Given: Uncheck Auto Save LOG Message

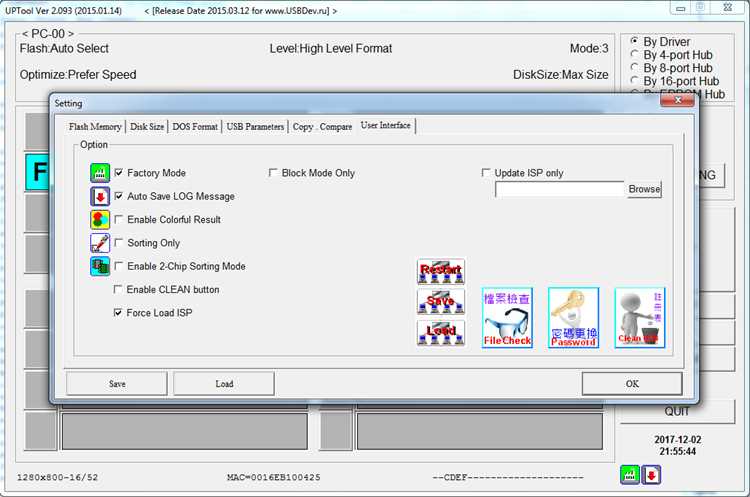Looking at the screenshot, I should 119,196.
